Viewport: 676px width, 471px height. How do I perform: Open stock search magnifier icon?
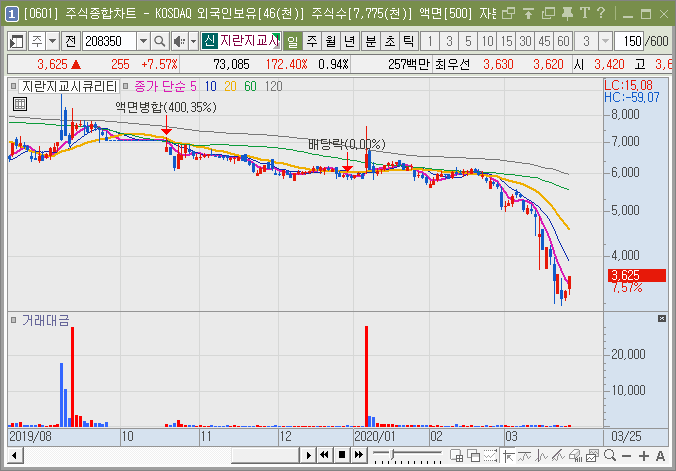coord(160,41)
